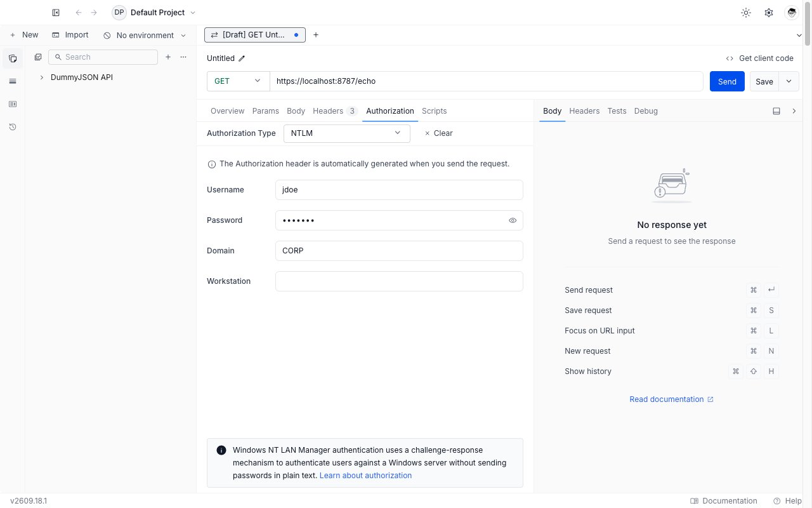This screenshot has height=508, width=812.
Task: Open environments stack icon in left rail
Action: pos(13,81)
